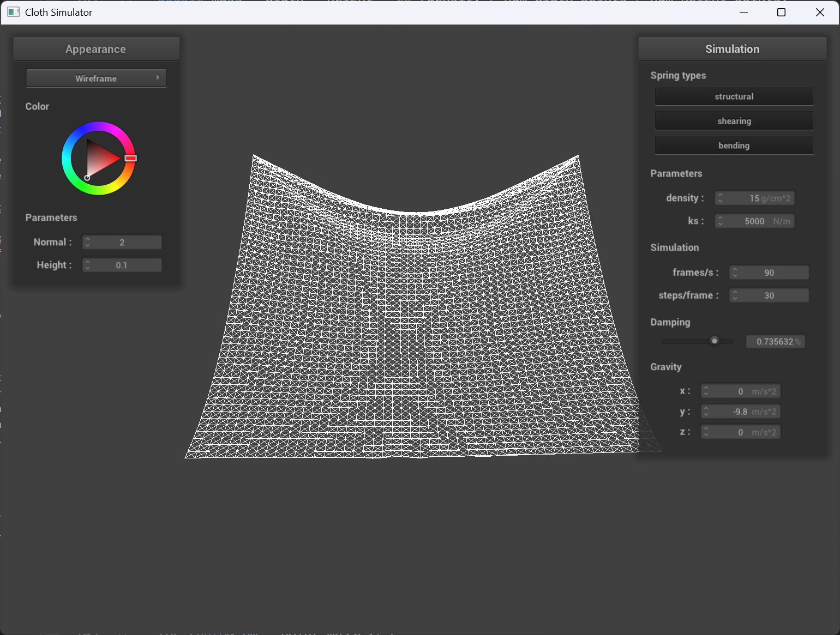The height and width of the screenshot is (635, 840).
Task: Open the Wireframe shader dropdown
Action: pyautogui.click(x=96, y=78)
